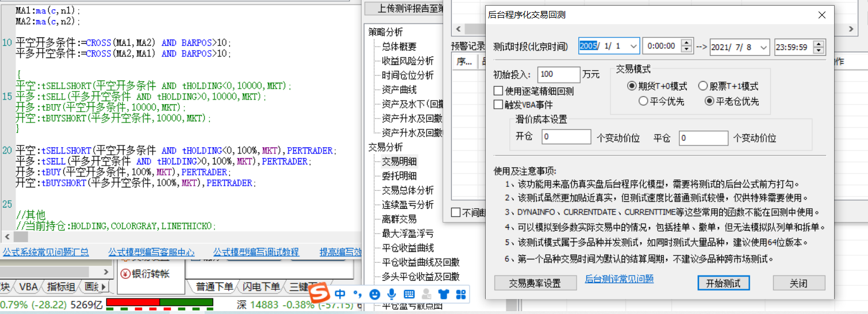
Task: Select 股票T+1模式 radio button
Action: [x=703, y=86]
